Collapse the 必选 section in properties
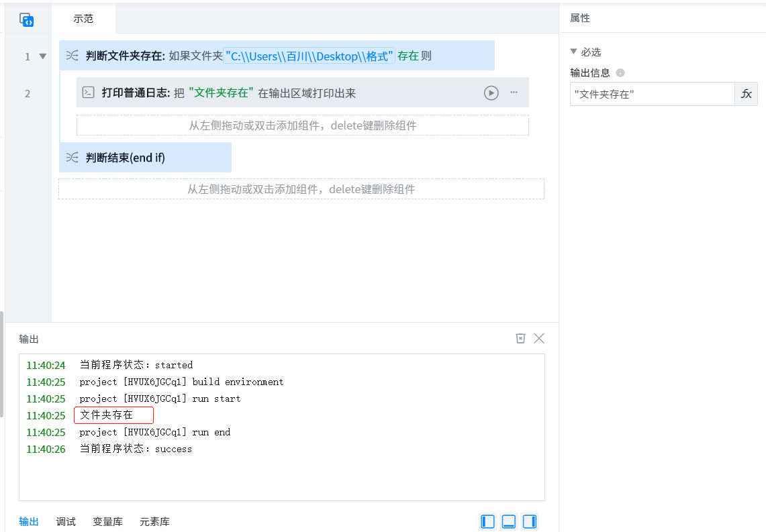 click(573, 52)
